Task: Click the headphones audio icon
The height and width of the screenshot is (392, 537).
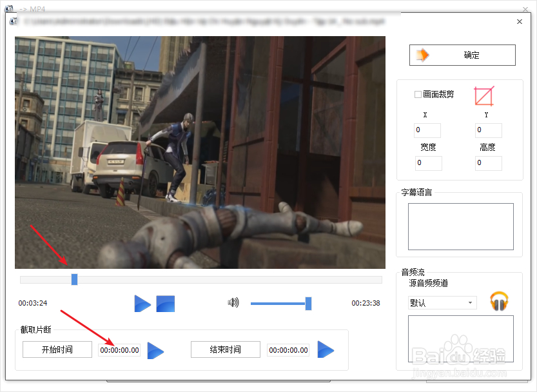Action: [499, 301]
